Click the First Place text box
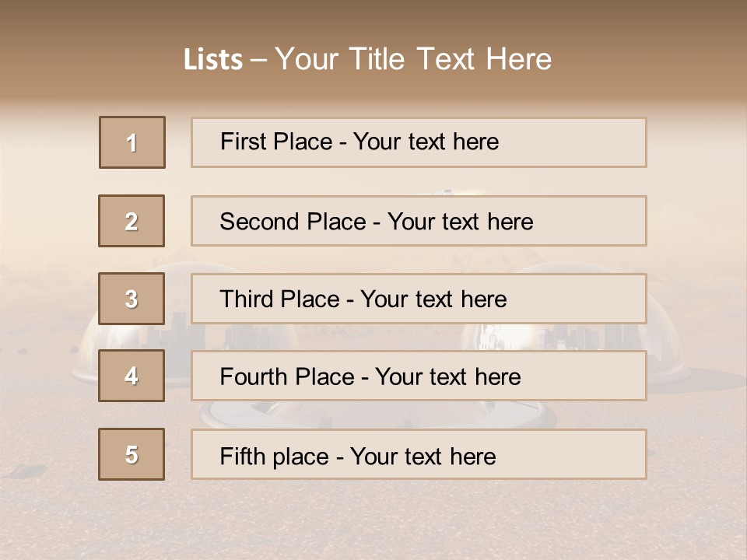This screenshot has height=560, width=747. coord(419,142)
